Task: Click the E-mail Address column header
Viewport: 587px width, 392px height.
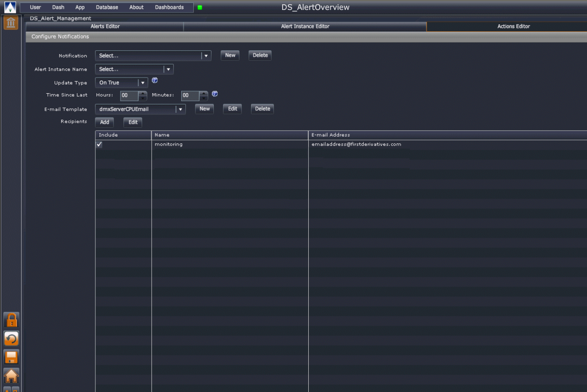Action: [448, 135]
